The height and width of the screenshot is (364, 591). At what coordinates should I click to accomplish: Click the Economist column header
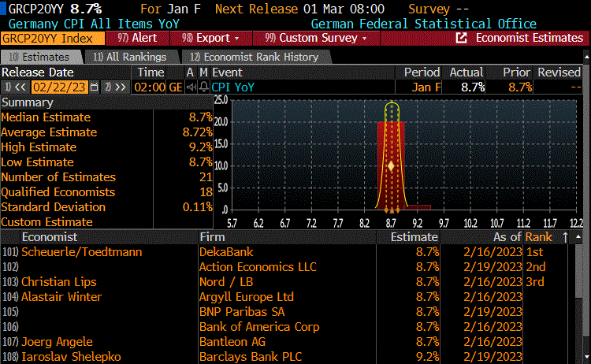(x=50, y=237)
